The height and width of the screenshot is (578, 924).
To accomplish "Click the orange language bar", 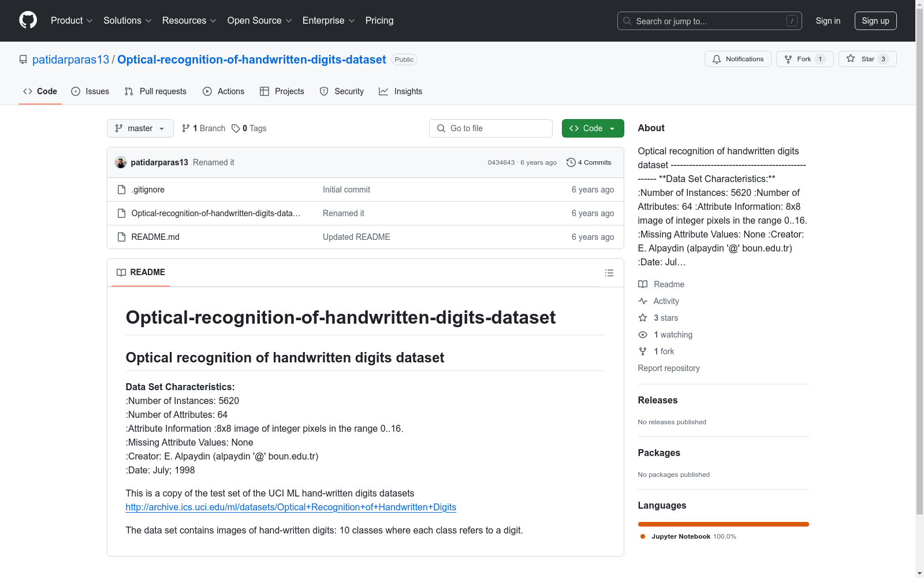I will click(x=723, y=524).
